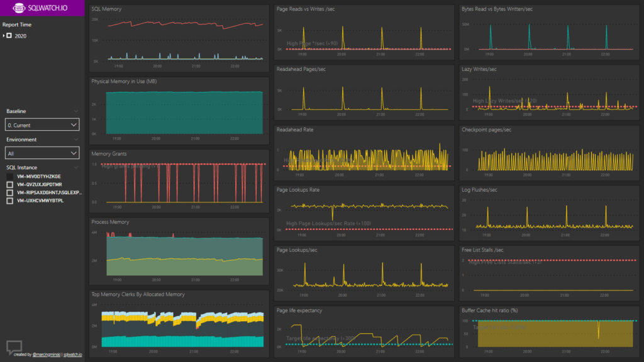
Task: Check the VM-QVZUXJGPDTMR instance box
Action: coord(10,185)
